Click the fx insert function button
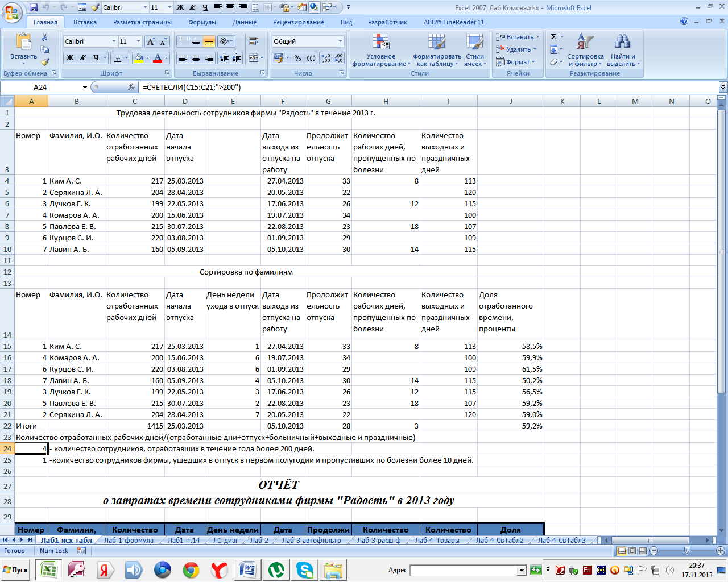728x582 pixels. 131,87
